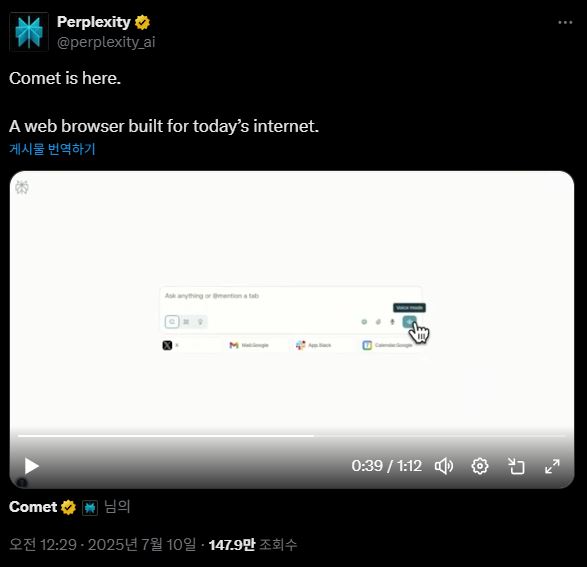Click the Perplexity affiliation icon beside Comet

tap(90, 508)
